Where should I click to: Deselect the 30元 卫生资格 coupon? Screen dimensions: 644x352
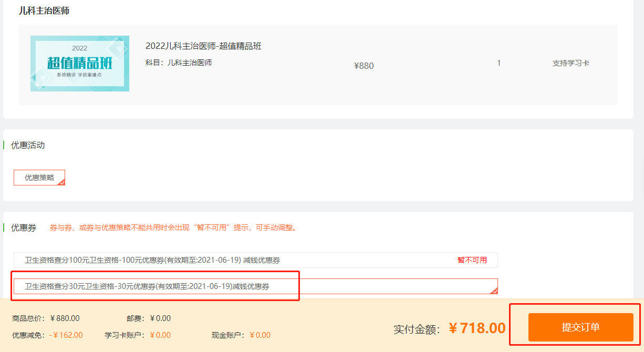147,286
